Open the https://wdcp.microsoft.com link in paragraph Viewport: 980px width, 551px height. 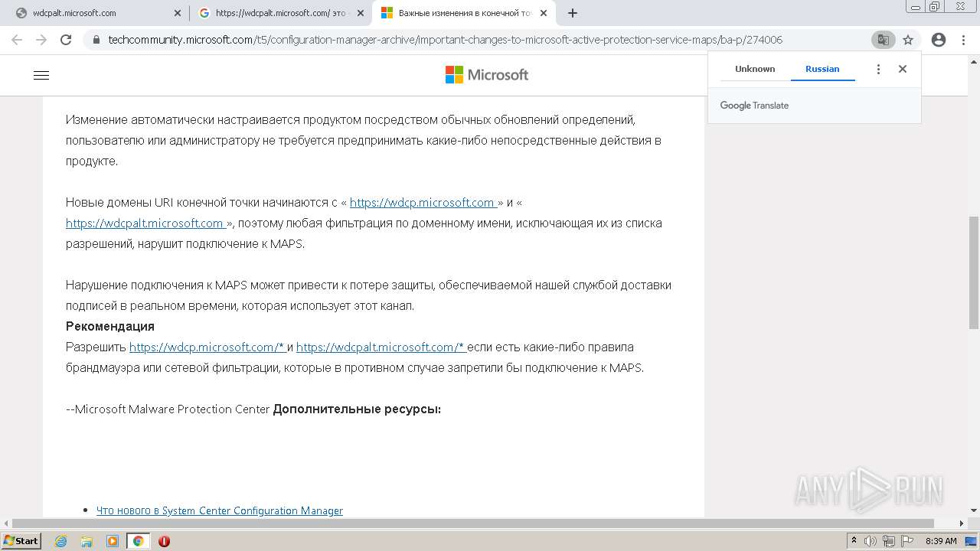coord(423,203)
